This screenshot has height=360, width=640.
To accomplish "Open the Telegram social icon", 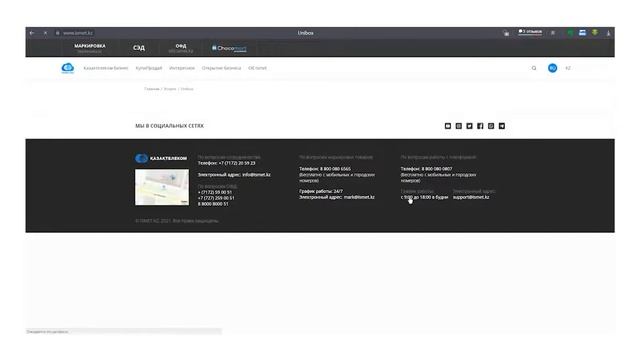I will tap(502, 126).
